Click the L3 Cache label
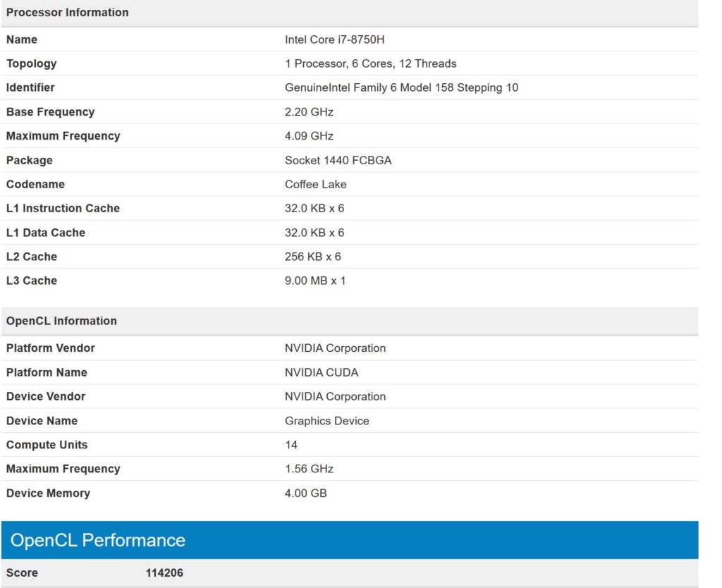 pos(31,281)
